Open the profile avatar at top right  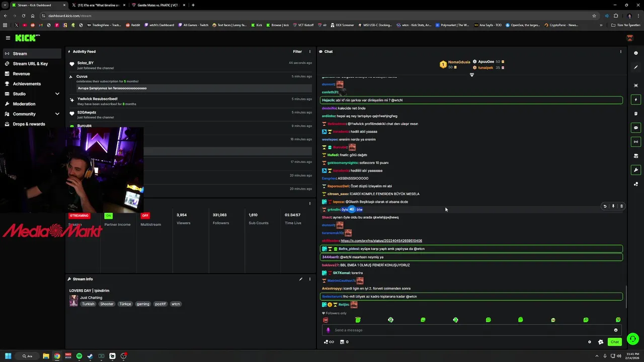coord(630,38)
